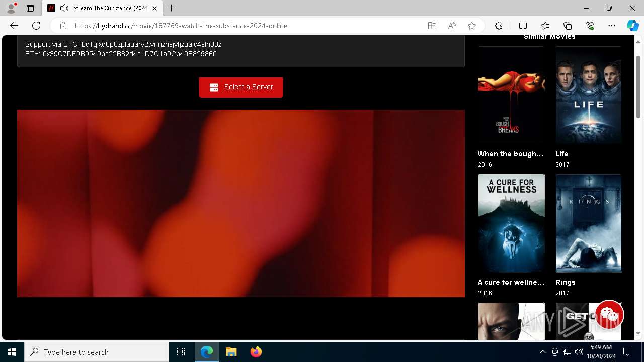
Task: Add this page to favorites star icon
Action: pyautogui.click(x=472, y=26)
